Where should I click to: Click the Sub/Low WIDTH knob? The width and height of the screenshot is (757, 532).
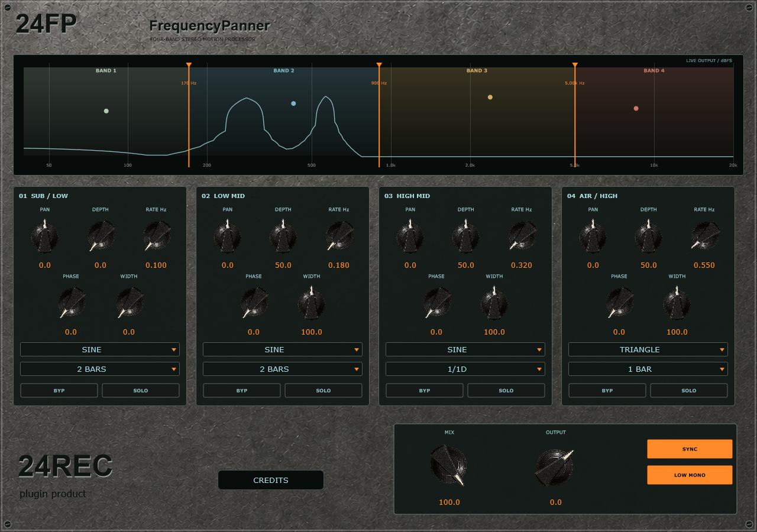pyautogui.click(x=130, y=303)
